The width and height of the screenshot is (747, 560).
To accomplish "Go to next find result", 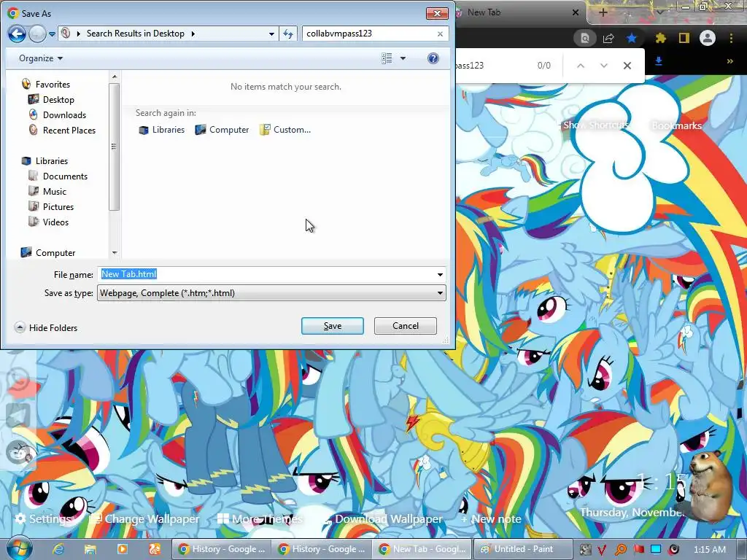I will point(603,66).
